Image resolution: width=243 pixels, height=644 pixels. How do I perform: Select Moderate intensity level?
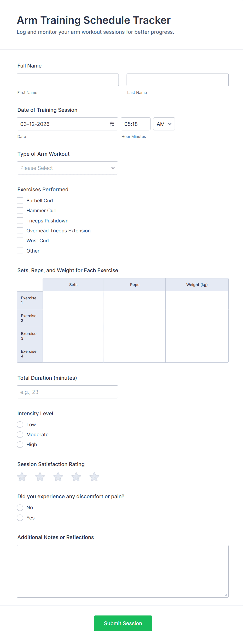coord(20,435)
